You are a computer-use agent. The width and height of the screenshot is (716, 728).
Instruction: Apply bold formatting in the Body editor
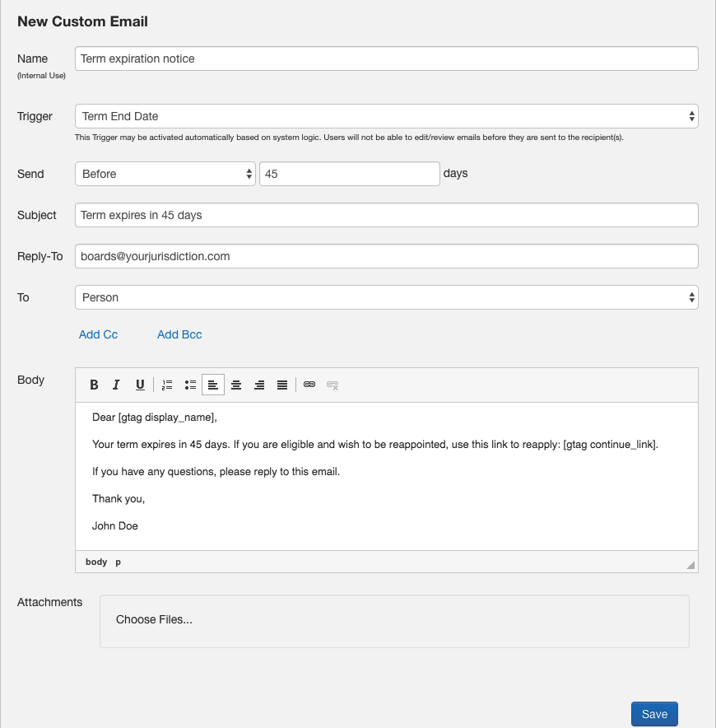pyautogui.click(x=94, y=385)
